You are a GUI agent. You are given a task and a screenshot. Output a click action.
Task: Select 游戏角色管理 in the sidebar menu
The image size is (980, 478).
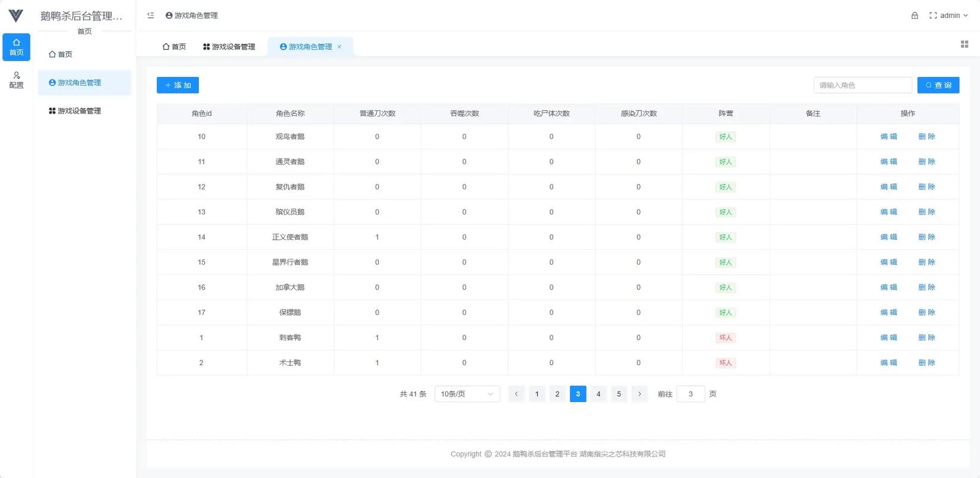coord(84,82)
